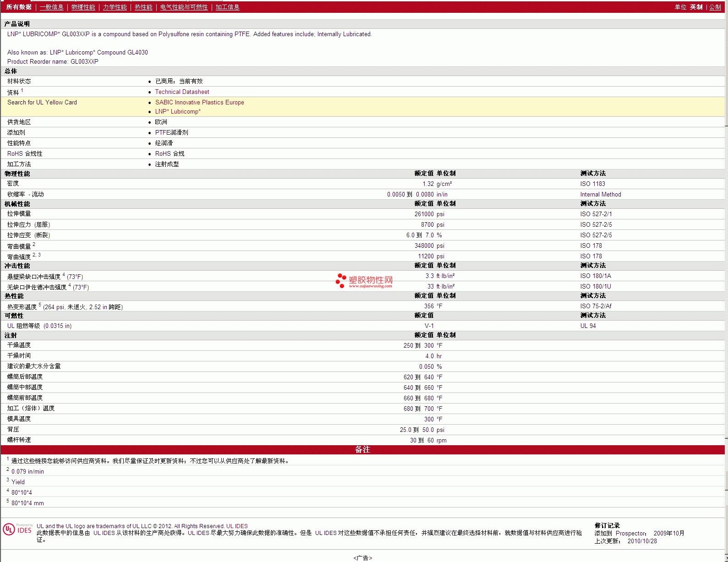Click test method ISO 1183
The width and height of the screenshot is (728, 562).
pyautogui.click(x=592, y=184)
